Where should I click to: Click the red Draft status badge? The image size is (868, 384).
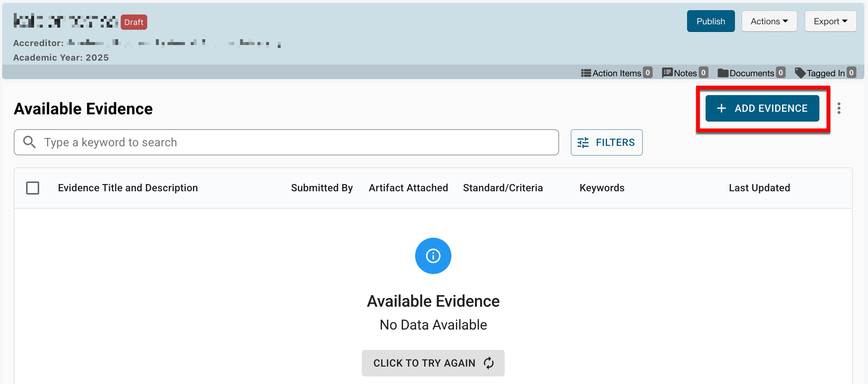point(134,22)
